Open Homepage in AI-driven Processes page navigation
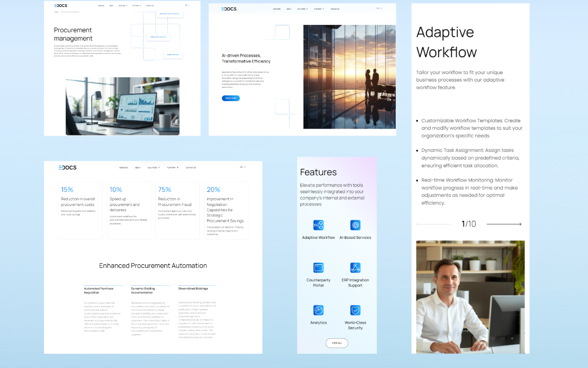Screen dimensions: 588x368 [277, 8]
